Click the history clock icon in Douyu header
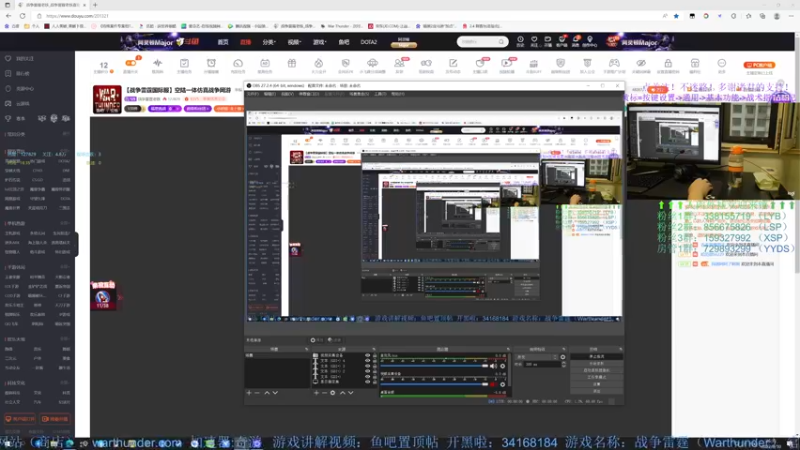800x450 pixels. click(520, 39)
